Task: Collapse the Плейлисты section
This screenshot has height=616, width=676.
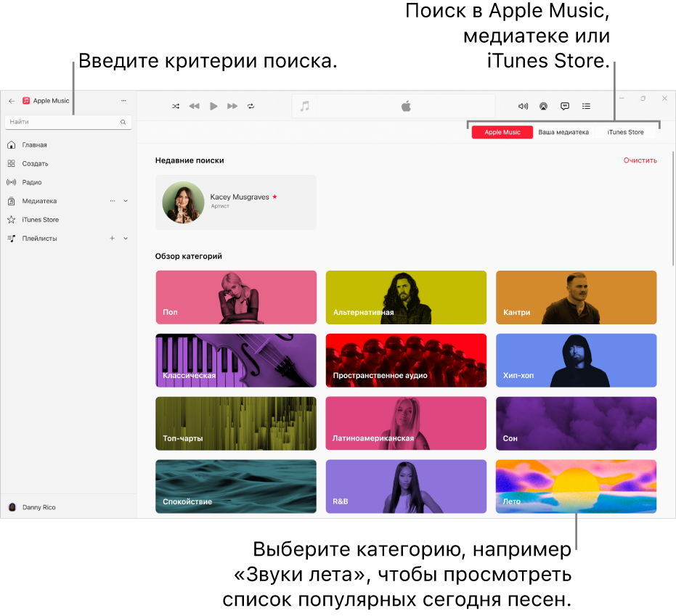Action: click(124, 238)
